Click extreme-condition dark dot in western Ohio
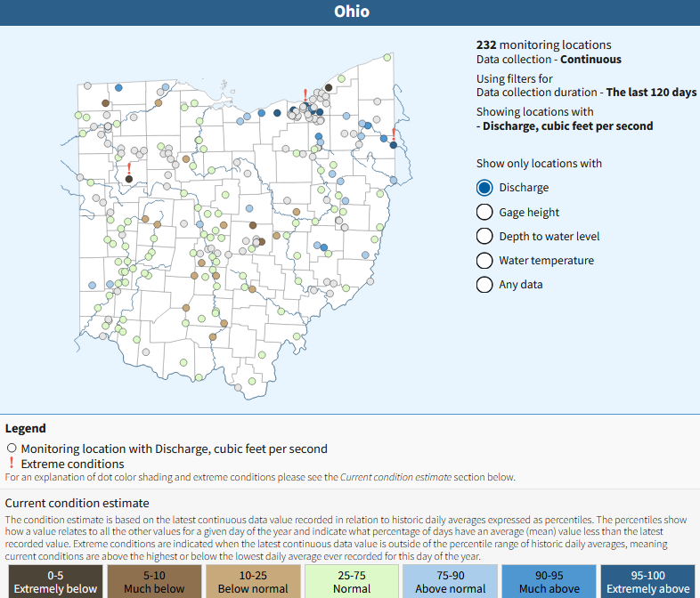Image resolution: width=700 pixels, height=598 pixels. click(129, 179)
